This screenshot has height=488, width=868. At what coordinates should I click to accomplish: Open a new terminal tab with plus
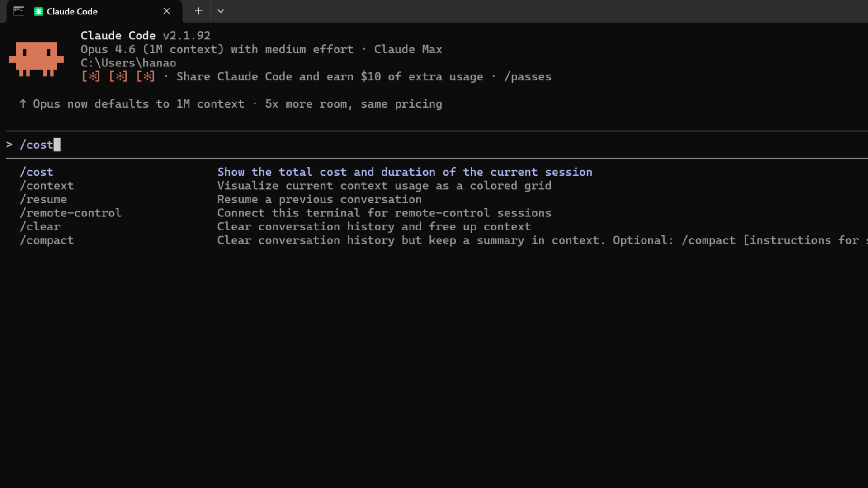coord(198,11)
